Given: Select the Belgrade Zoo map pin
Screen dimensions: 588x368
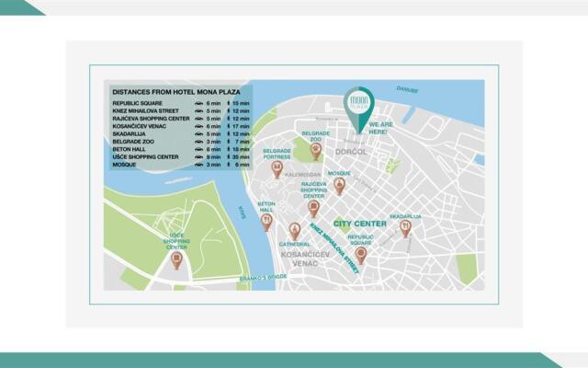Looking at the screenshot, I should coord(316,151).
